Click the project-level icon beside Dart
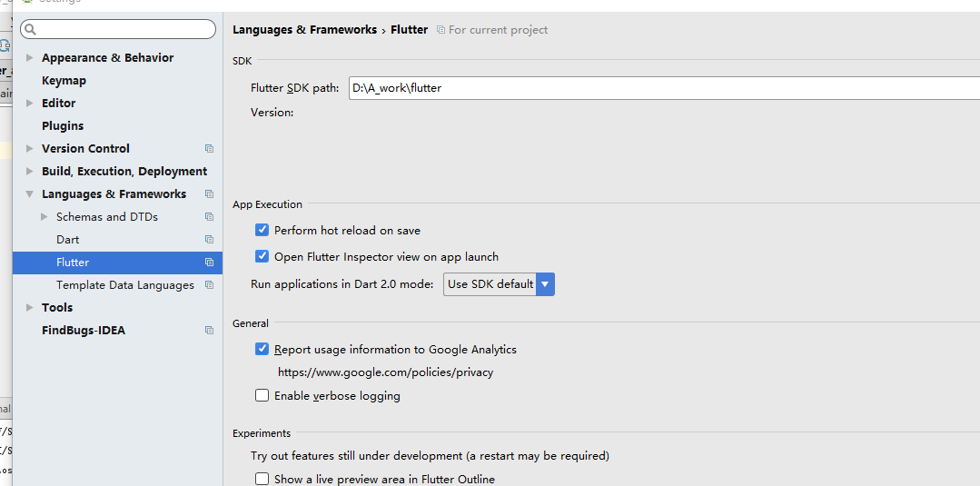Viewport: 980px width, 486px height. tap(210, 240)
